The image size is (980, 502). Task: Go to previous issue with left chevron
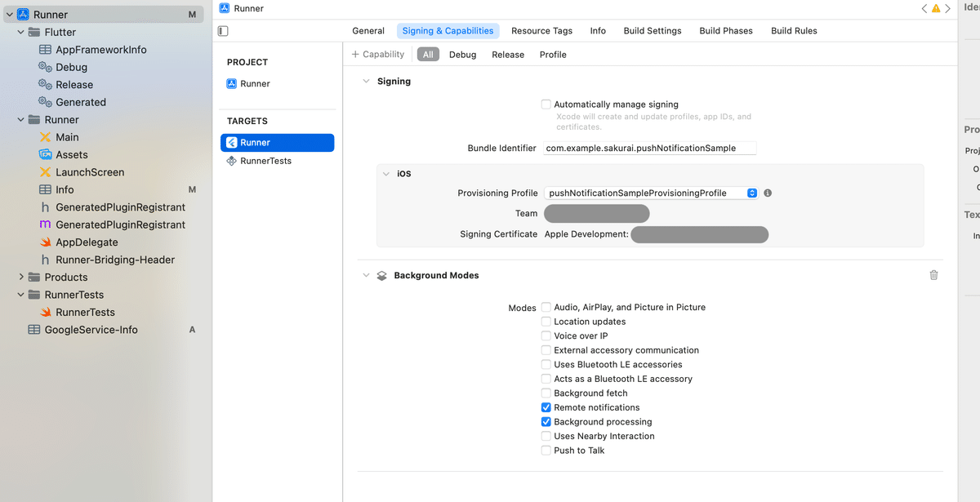[924, 8]
